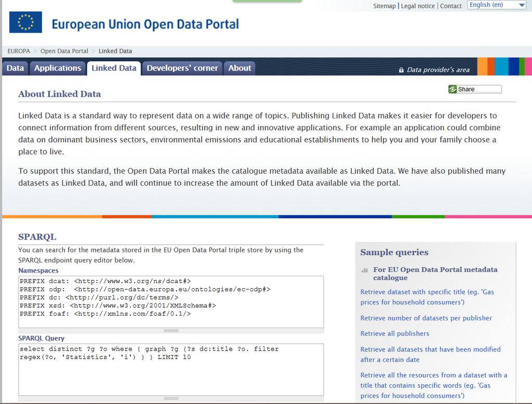Viewport: 532px width, 404px height.
Task: Open 'Retrieve dataset with specific title' sample query
Action: pos(427,297)
